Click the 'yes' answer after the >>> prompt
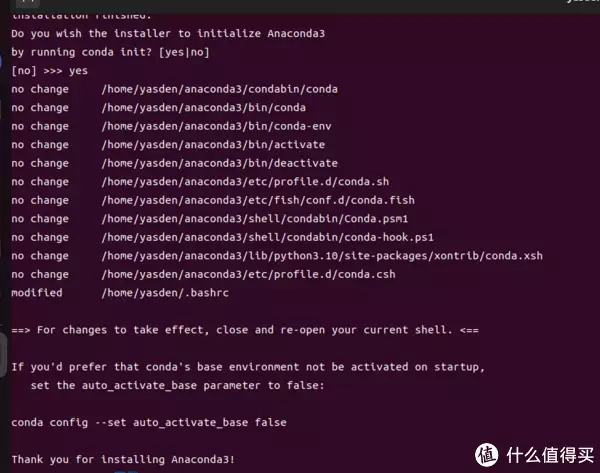 click(x=78, y=71)
